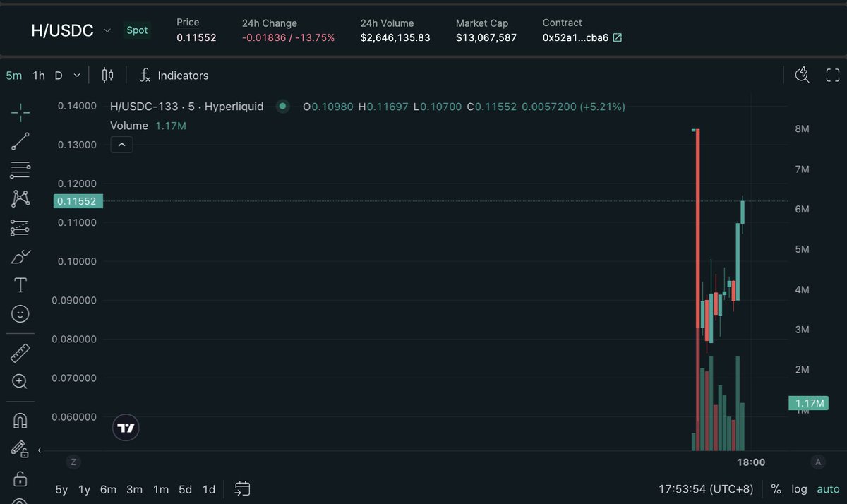Image resolution: width=847 pixels, height=504 pixels.
Task: Select the crosshair cursor tool
Action: click(20, 112)
